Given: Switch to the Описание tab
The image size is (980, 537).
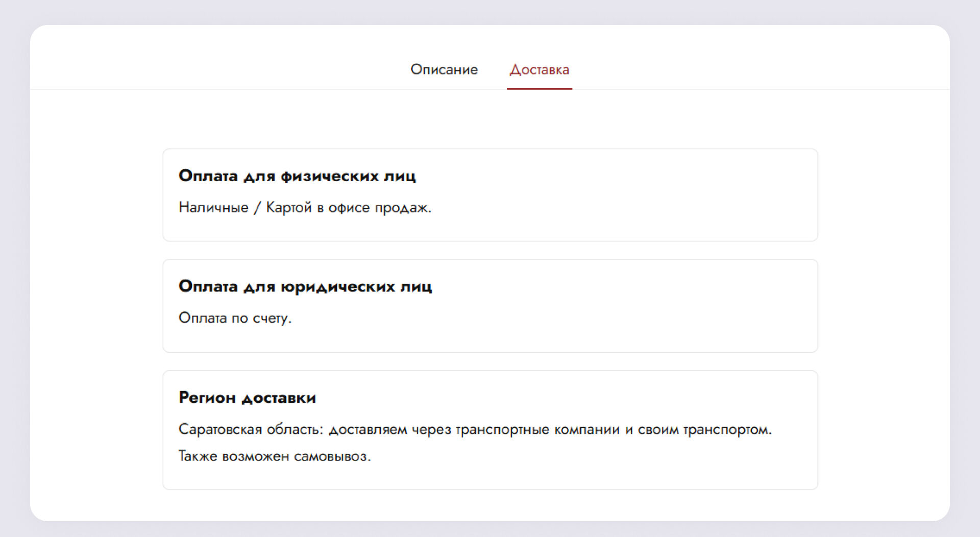Looking at the screenshot, I should pyautogui.click(x=444, y=69).
